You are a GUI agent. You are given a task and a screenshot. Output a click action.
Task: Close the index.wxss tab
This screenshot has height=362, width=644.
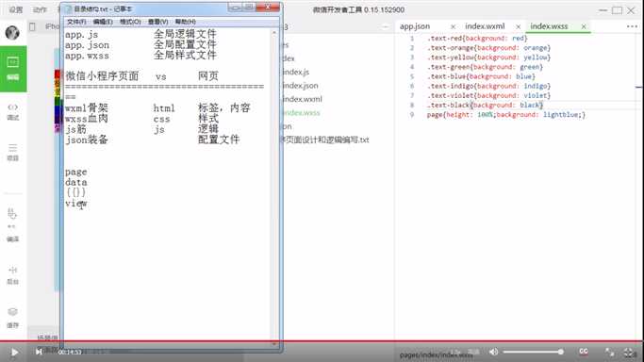pyautogui.click(x=584, y=26)
